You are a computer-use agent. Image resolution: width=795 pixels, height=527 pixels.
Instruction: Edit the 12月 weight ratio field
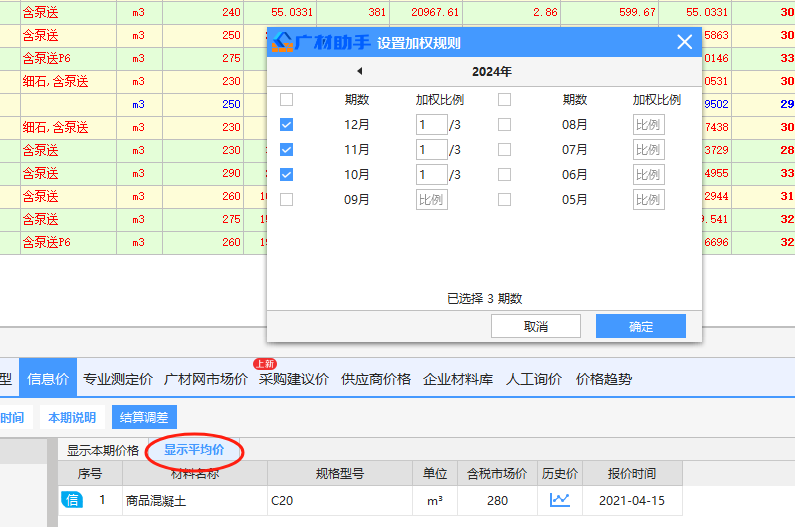431,124
